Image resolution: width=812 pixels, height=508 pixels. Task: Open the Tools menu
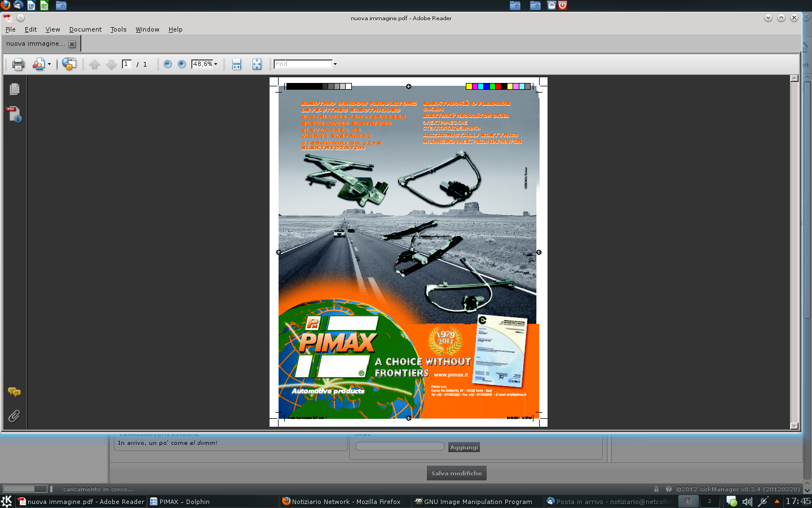point(118,29)
